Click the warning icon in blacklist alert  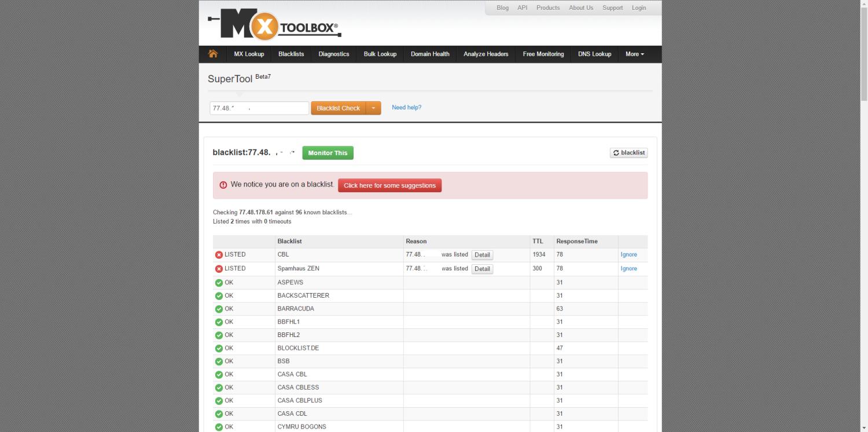click(x=223, y=185)
